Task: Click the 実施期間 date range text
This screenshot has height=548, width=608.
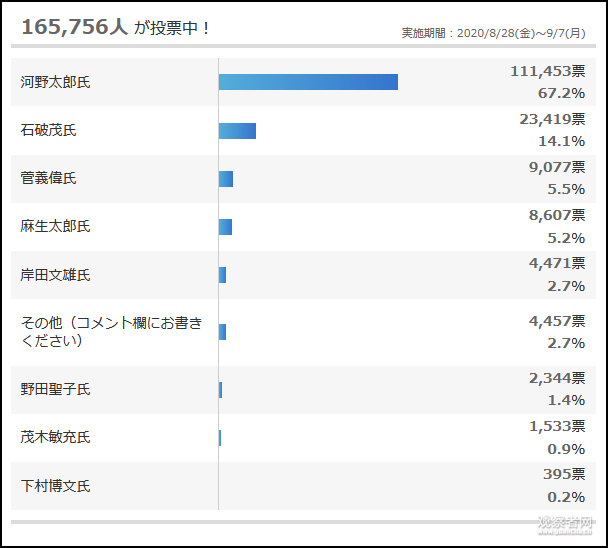Action: pyautogui.click(x=493, y=32)
